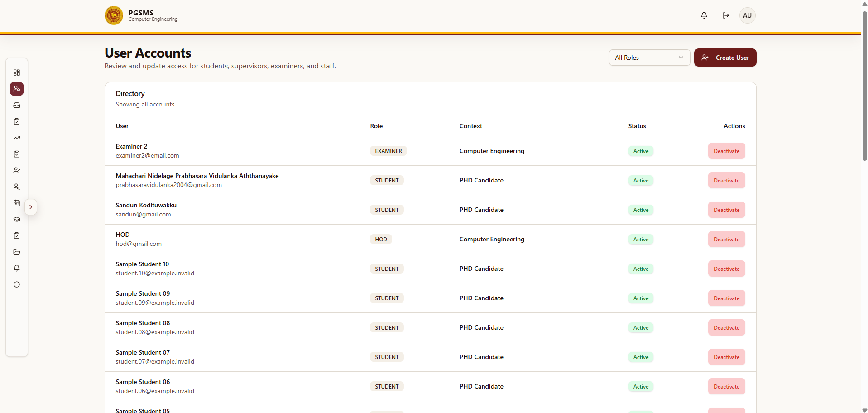
Task: Deactivate Sample Student 09 account
Action: pos(726,298)
